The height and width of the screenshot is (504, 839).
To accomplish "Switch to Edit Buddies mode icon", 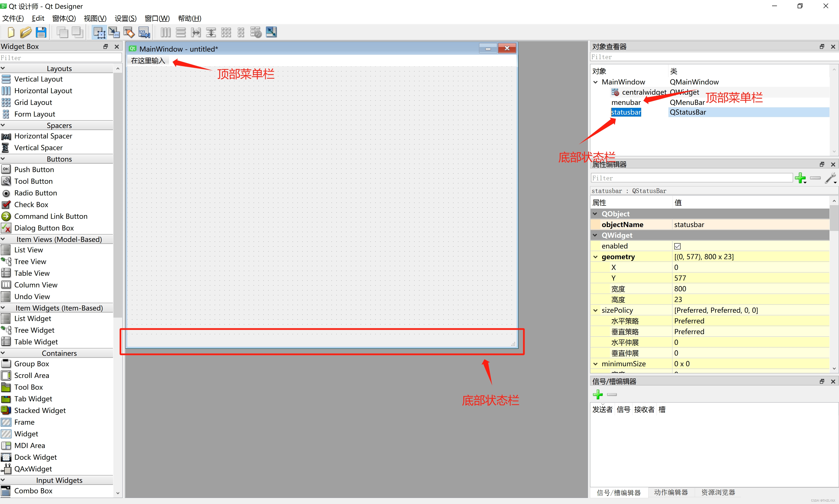I will coord(129,32).
